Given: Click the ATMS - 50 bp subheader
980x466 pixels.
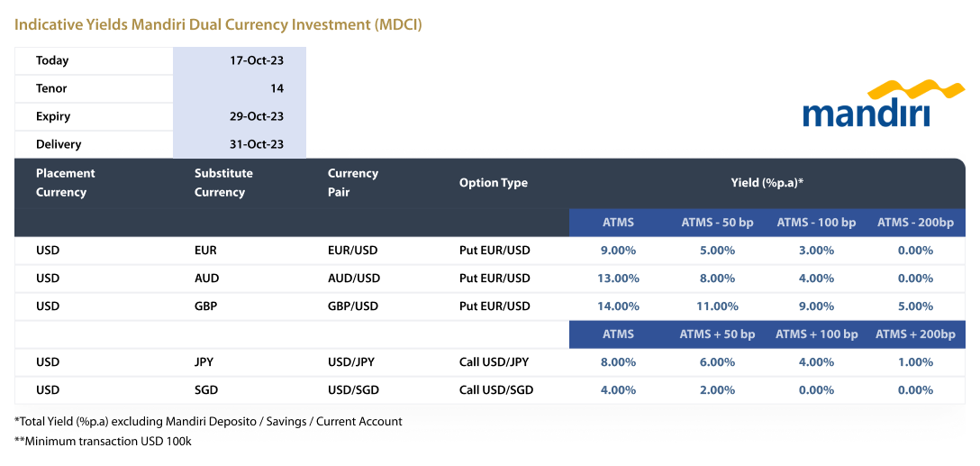Looking at the screenshot, I should (x=718, y=223).
